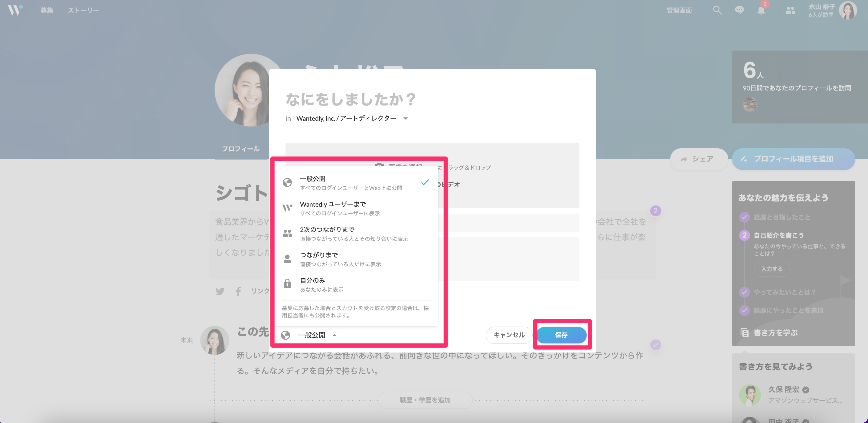The width and height of the screenshot is (868, 423).
Task: Click プロフィール項目を追加 button
Action: [x=793, y=159]
